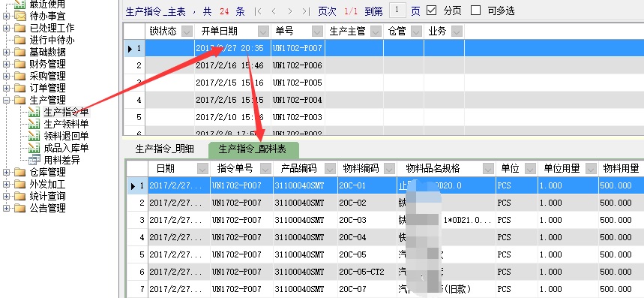The width and height of the screenshot is (644, 298).
Task: Click the page number input field
Action: (x=397, y=11)
